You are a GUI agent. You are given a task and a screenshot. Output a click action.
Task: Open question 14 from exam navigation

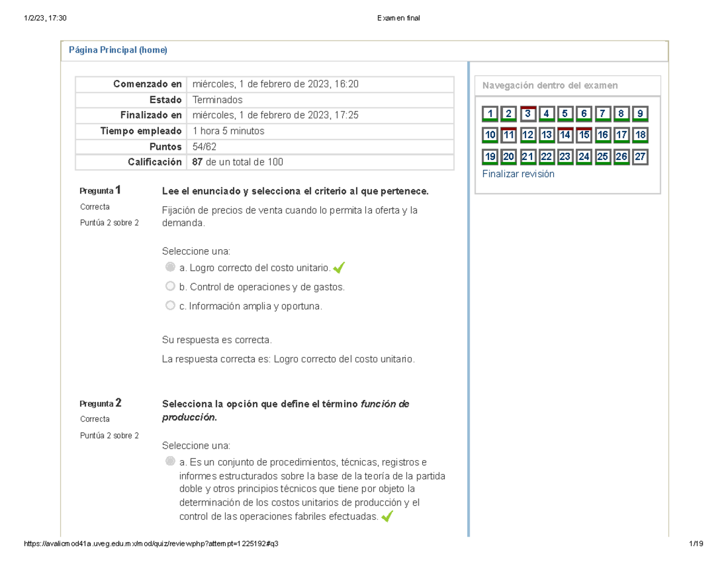point(566,135)
